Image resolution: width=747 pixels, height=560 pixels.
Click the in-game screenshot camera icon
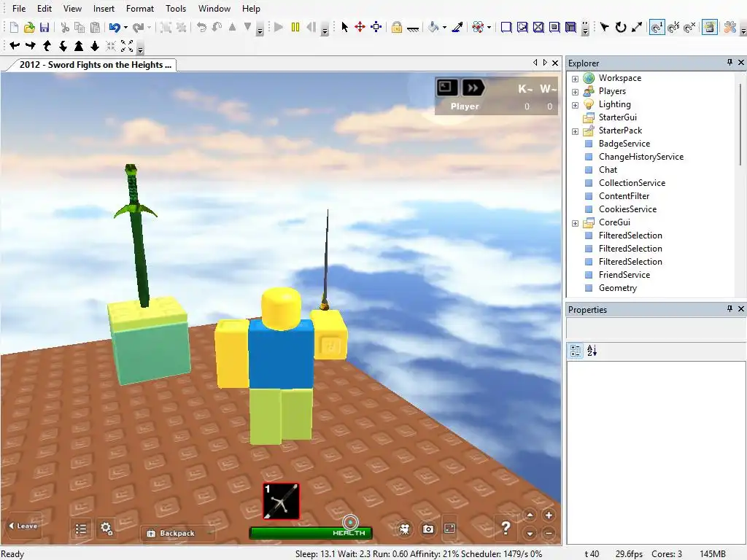pos(427,529)
